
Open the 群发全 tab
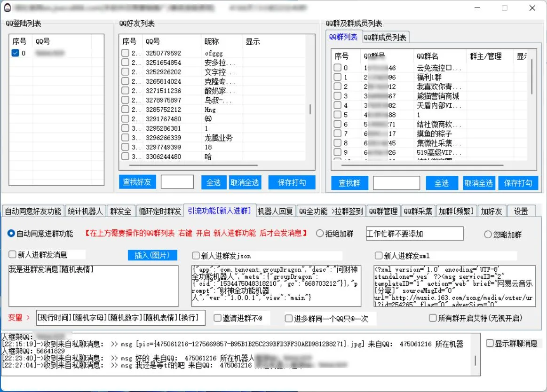121,212
